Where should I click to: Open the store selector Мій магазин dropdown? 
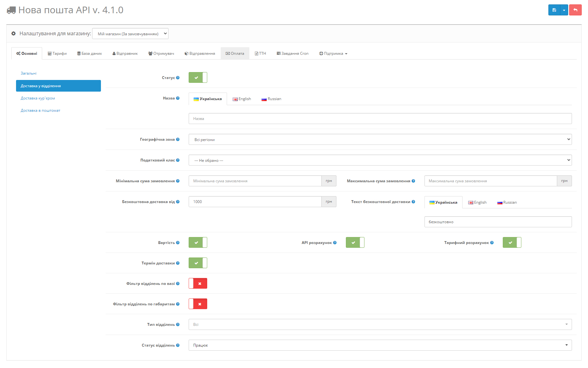[130, 34]
